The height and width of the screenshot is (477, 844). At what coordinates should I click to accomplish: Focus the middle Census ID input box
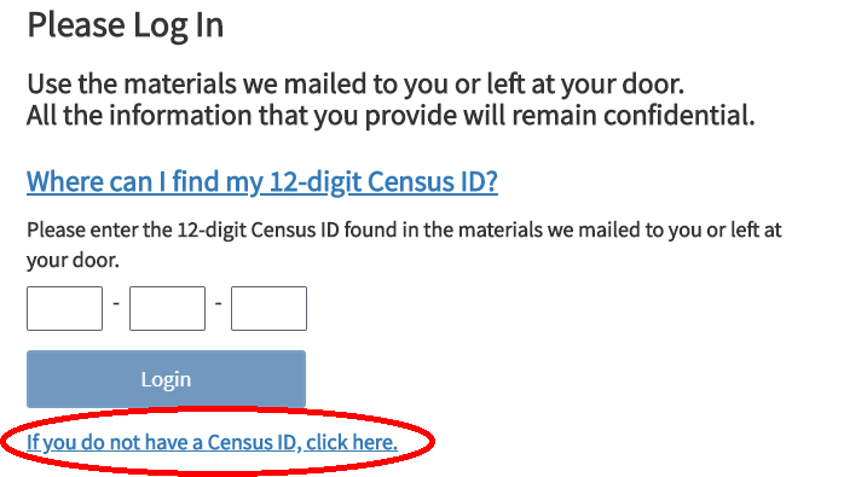coord(167,308)
